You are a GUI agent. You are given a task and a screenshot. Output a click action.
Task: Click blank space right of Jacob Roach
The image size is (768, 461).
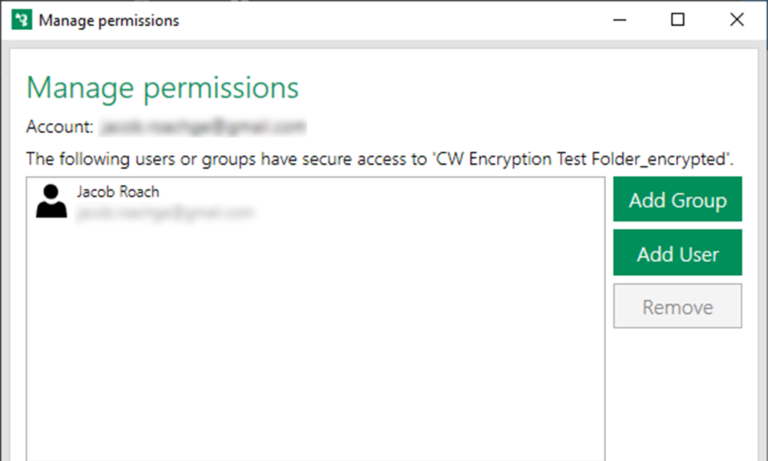pyautogui.click(x=400, y=201)
